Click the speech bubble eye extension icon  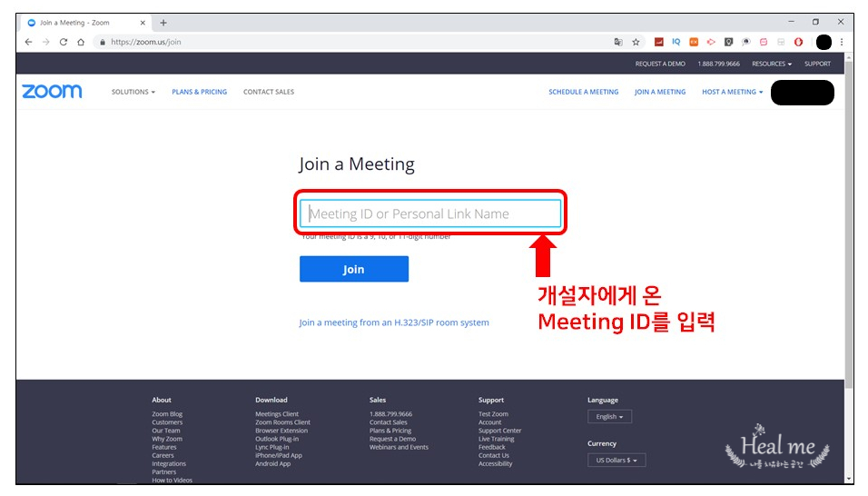tap(746, 42)
